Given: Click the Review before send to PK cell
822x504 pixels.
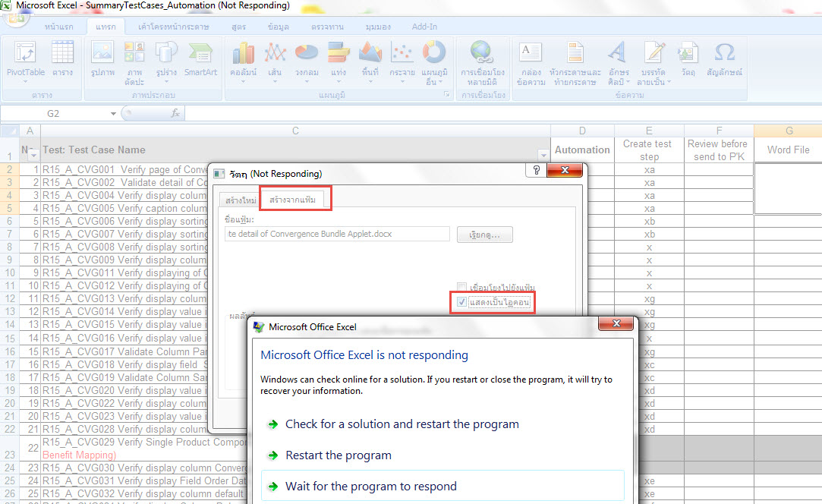Looking at the screenshot, I should (719, 150).
